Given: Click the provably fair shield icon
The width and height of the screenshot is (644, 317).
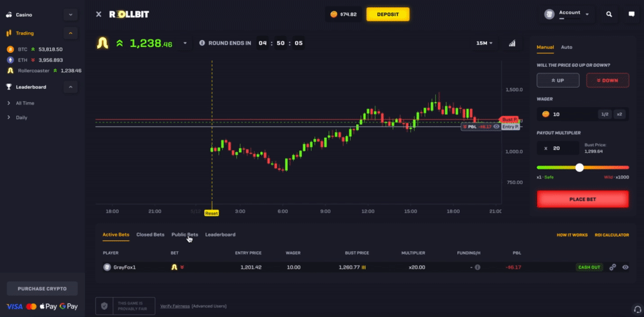Looking at the screenshot, I should [x=104, y=306].
